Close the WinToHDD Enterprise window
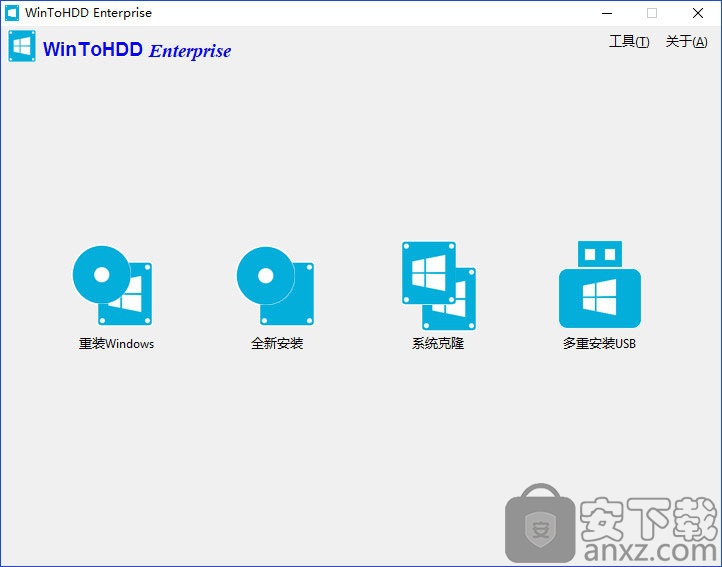Screen dimensions: 722x567 click(698, 13)
